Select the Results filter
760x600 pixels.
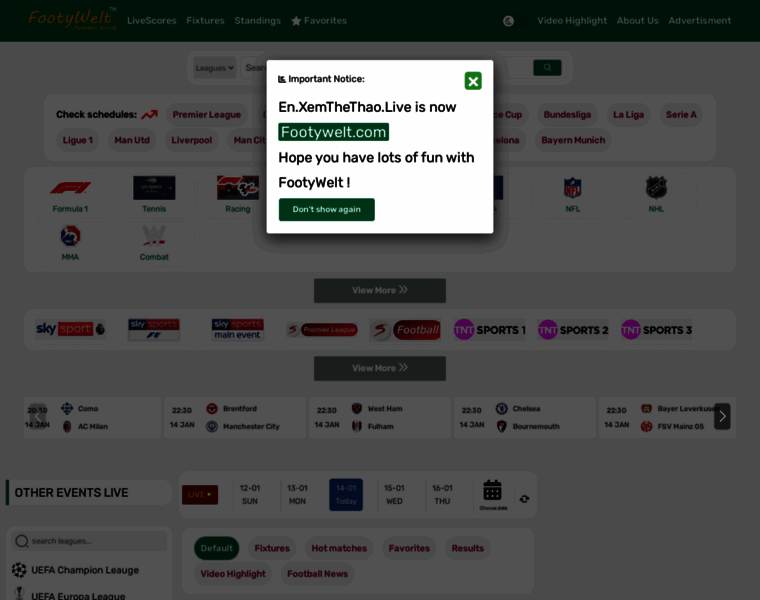pos(467,548)
